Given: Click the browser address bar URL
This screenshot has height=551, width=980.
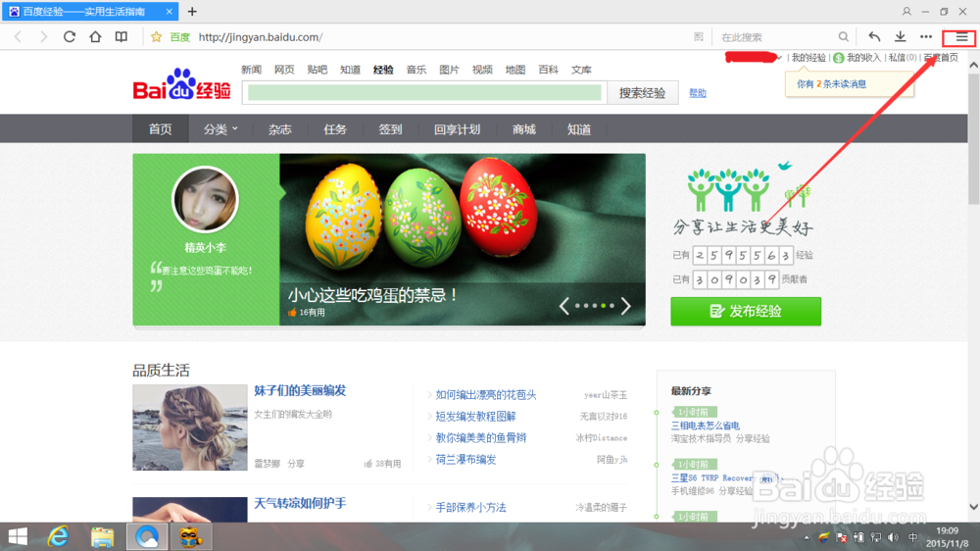Looking at the screenshot, I should (261, 37).
